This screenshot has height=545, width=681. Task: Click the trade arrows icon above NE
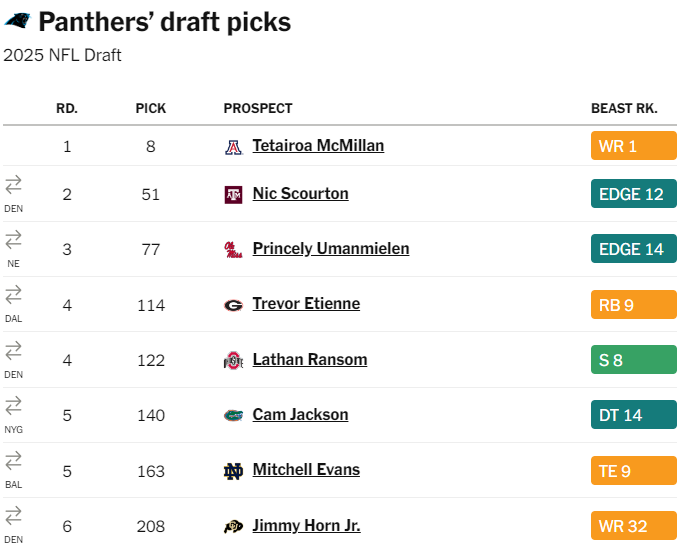[14, 240]
